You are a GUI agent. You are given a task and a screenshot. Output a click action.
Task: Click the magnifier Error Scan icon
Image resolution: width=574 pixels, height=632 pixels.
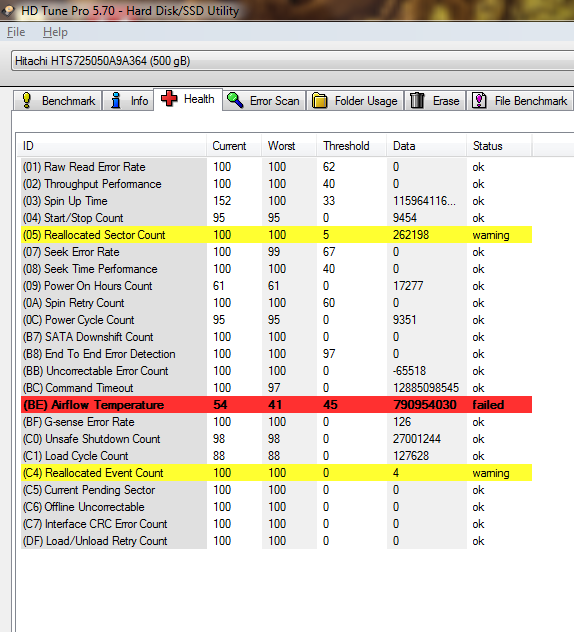point(235,100)
